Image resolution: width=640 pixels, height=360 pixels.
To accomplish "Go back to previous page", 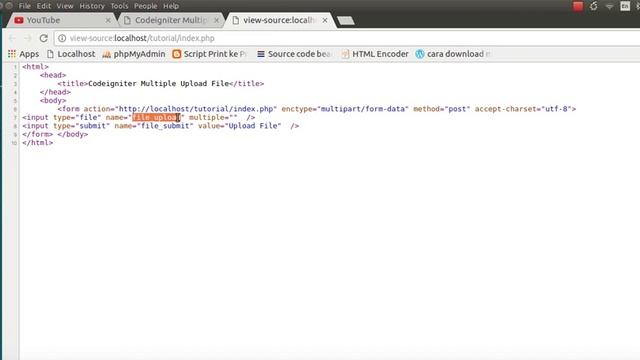I will (12, 38).
